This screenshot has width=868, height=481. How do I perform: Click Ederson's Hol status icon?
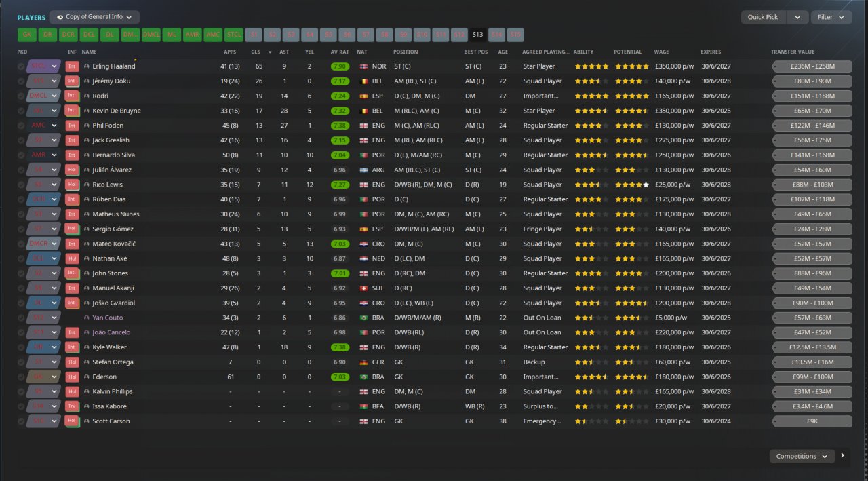(x=73, y=377)
